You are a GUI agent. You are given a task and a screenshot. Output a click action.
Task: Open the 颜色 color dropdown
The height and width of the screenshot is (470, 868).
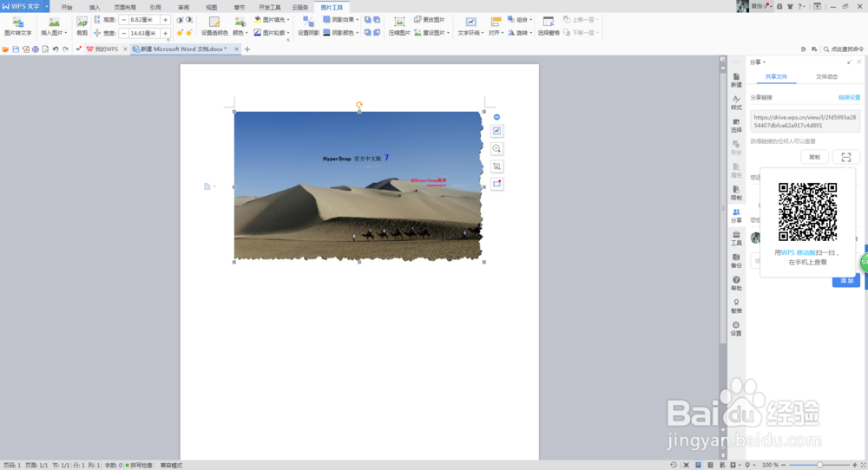(x=240, y=33)
